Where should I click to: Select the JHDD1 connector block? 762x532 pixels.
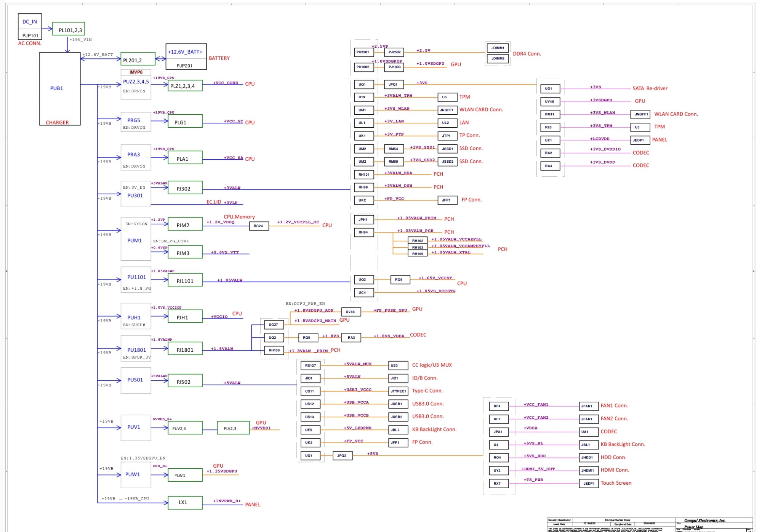pyautogui.click(x=589, y=457)
